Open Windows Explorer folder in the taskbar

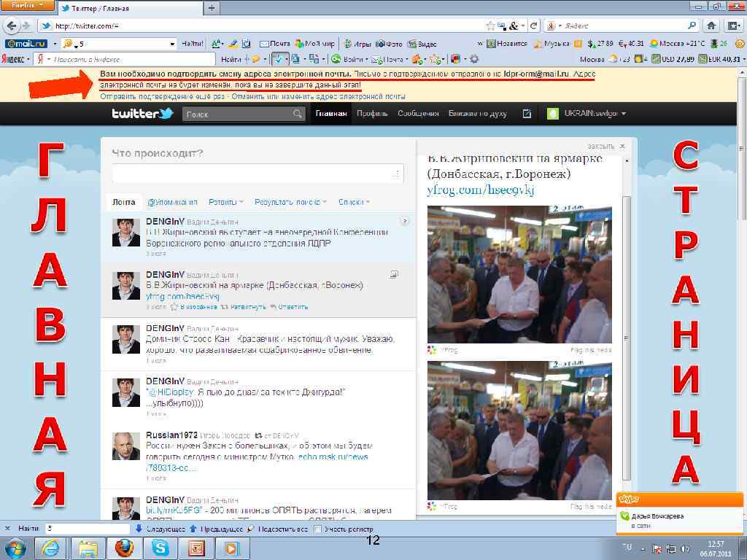(x=88, y=548)
